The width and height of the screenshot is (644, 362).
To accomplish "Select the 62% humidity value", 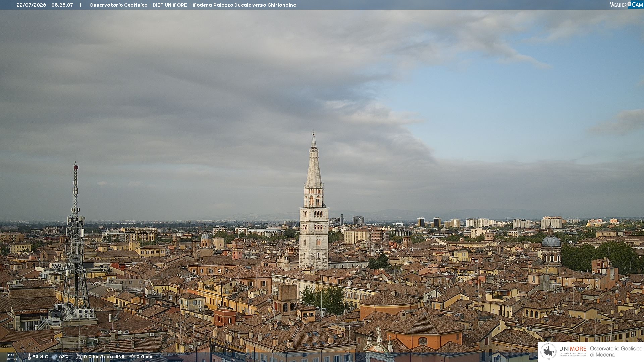I will 64,357.
